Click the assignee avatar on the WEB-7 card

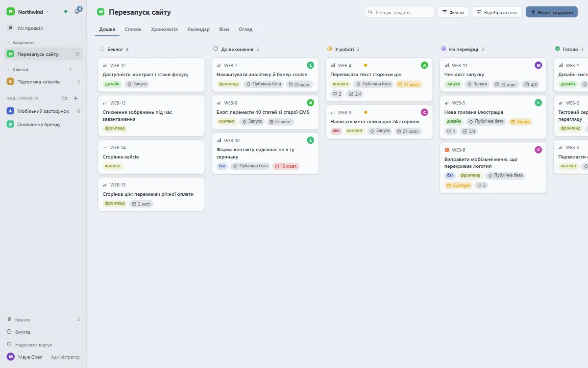[x=310, y=65]
